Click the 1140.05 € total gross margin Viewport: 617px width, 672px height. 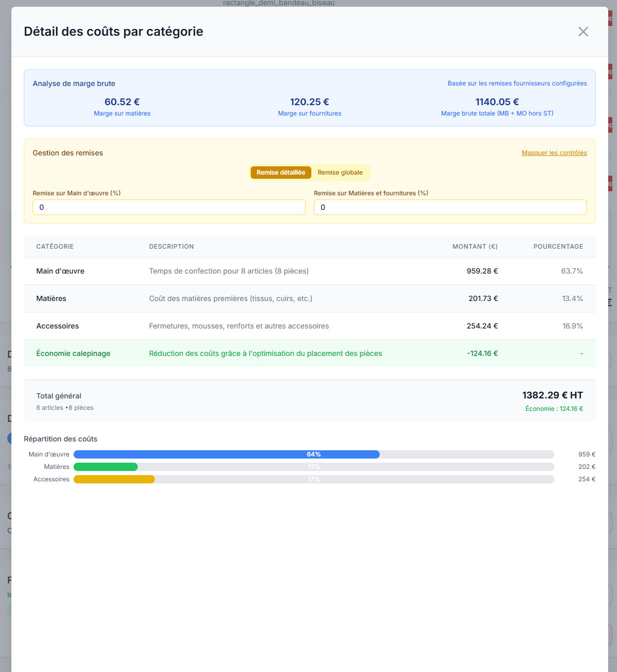coord(497,102)
